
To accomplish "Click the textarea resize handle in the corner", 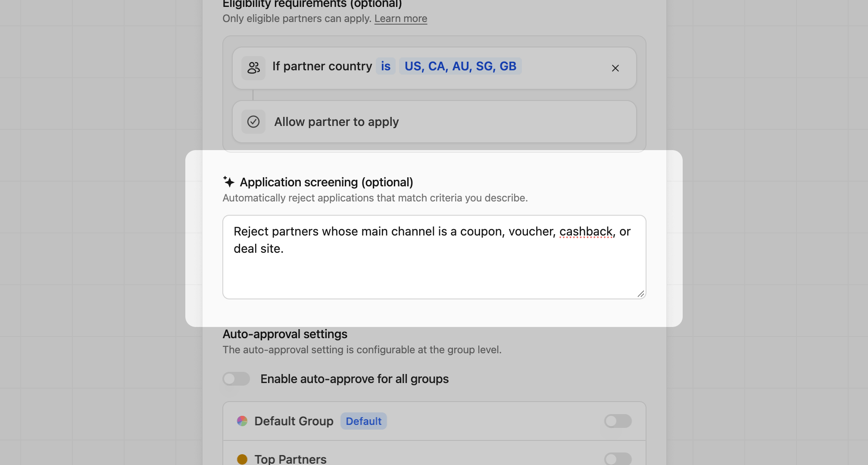I will (x=641, y=294).
